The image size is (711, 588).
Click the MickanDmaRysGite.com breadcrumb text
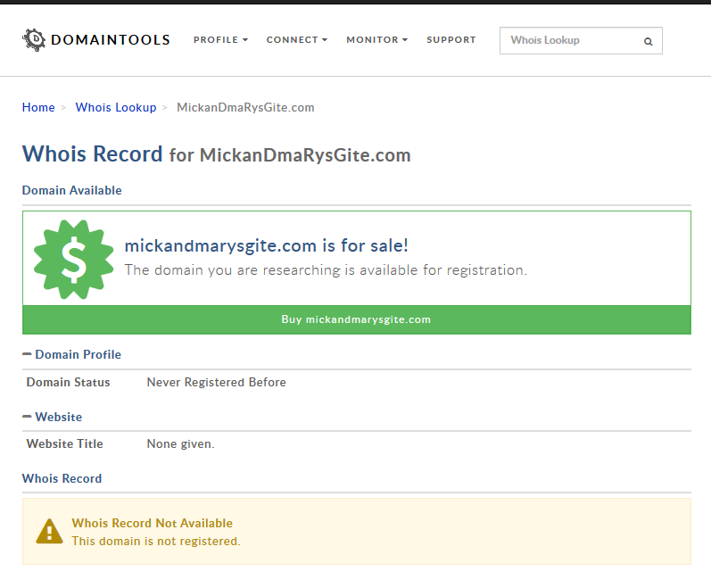pos(245,107)
